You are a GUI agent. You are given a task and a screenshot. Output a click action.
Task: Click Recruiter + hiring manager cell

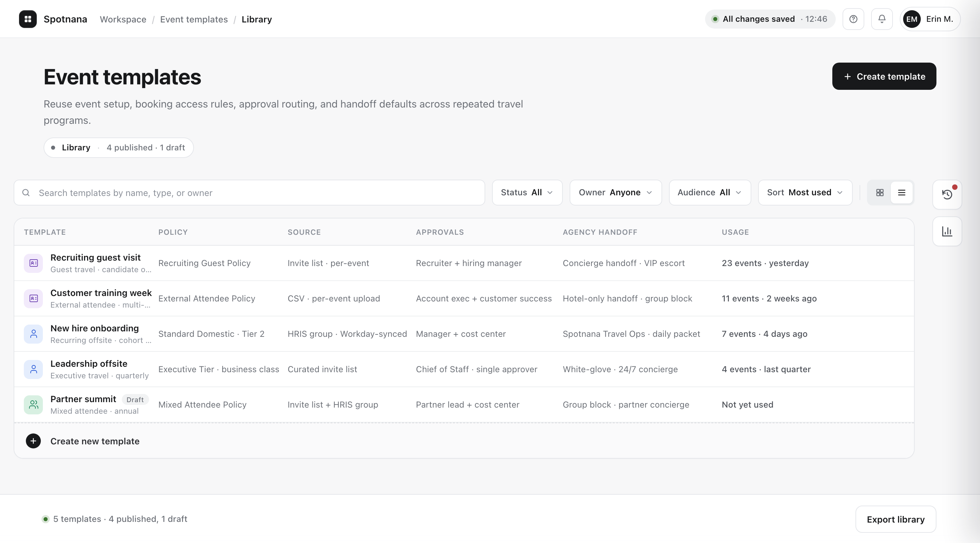tap(469, 263)
